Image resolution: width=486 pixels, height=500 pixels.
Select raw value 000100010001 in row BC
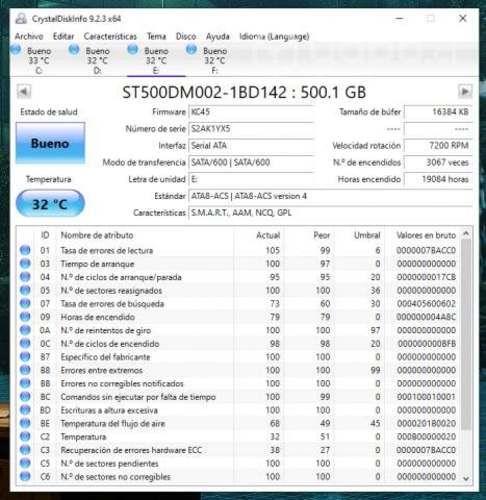click(x=426, y=397)
